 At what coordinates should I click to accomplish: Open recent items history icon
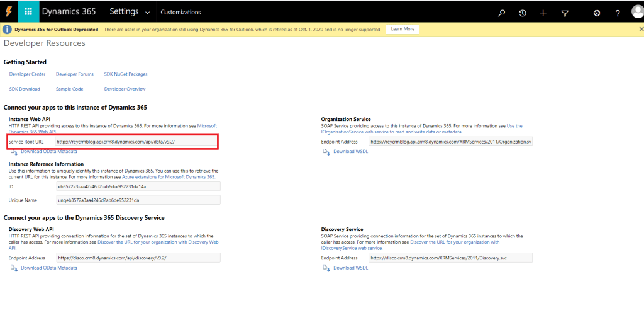[x=523, y=13]
